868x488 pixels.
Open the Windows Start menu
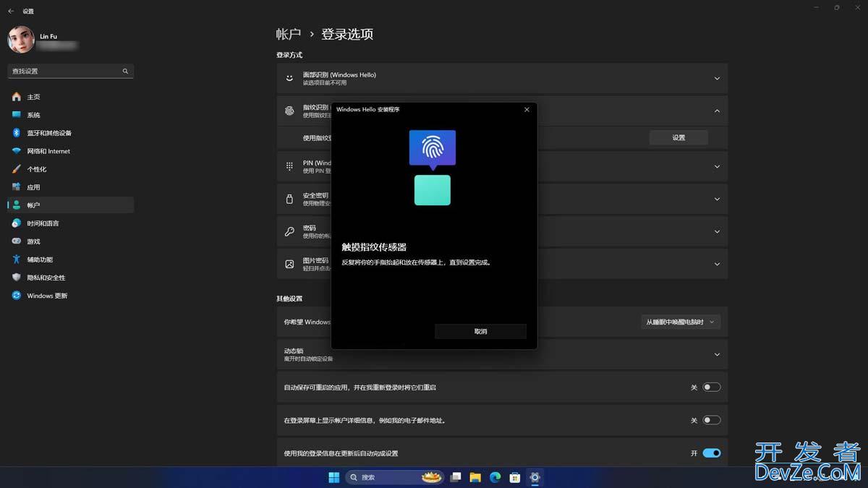[334, 477]
